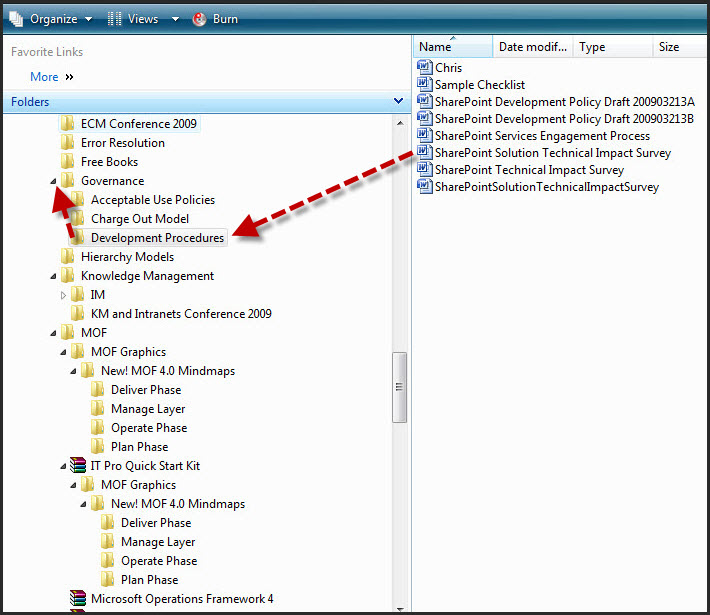The width and height of the screenshot is (710, 615).
Task: Click the Word icon beside Sample Checklist
Action: (424, 85)
